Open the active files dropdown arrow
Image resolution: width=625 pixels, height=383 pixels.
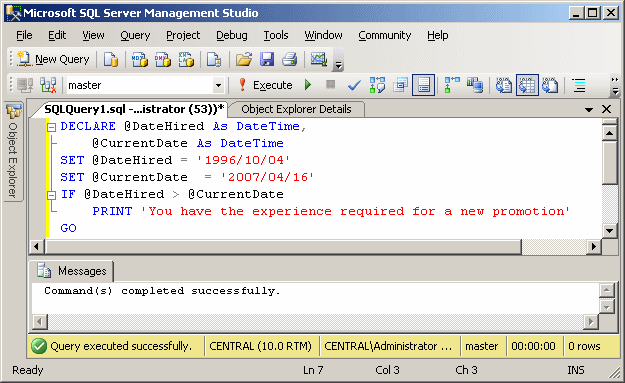tap(589, 110)
